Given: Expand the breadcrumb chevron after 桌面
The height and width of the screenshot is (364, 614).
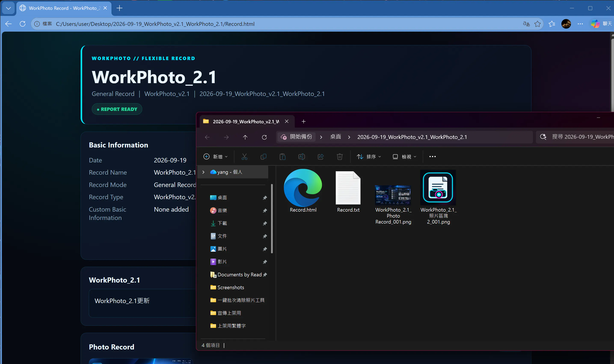Looking at the screenshot, I should click(x=349, y=137).
